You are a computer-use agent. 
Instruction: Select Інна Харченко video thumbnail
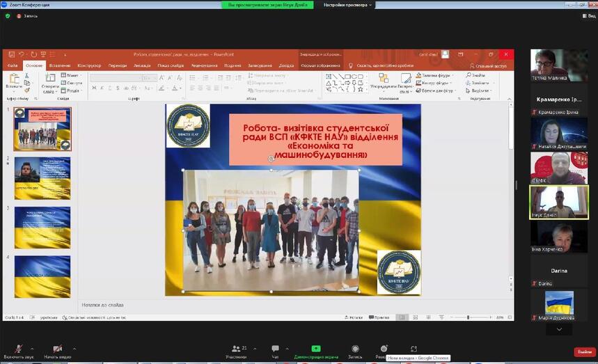point(559,237)
